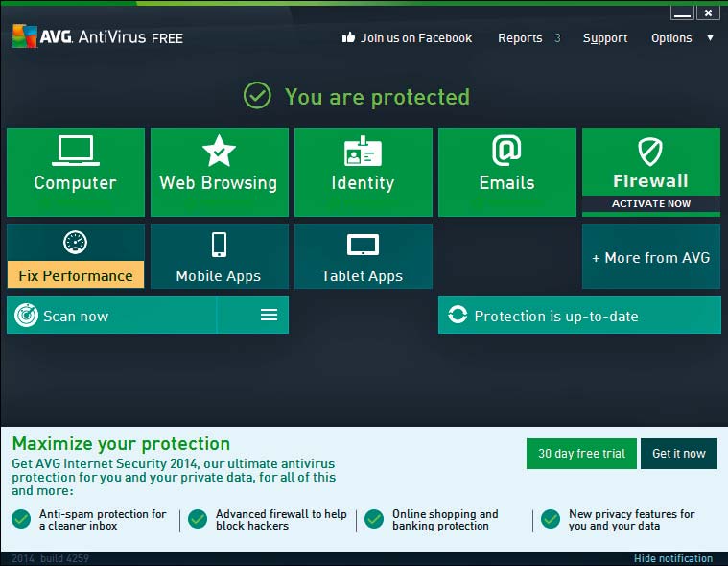Open scan options hamburger menu
Screen dimensions: 728x566
tap(269, 315)
